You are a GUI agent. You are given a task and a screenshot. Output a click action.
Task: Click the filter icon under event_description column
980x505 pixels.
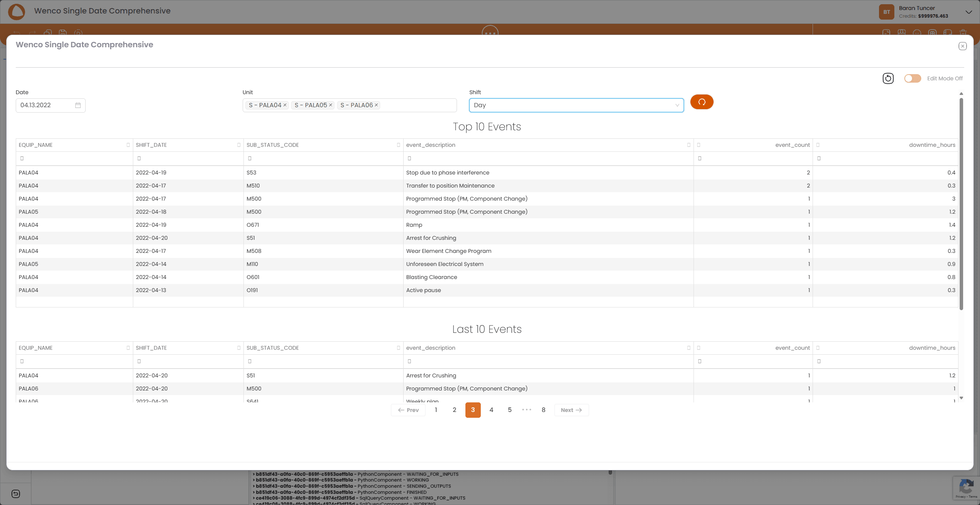[409, 158]
